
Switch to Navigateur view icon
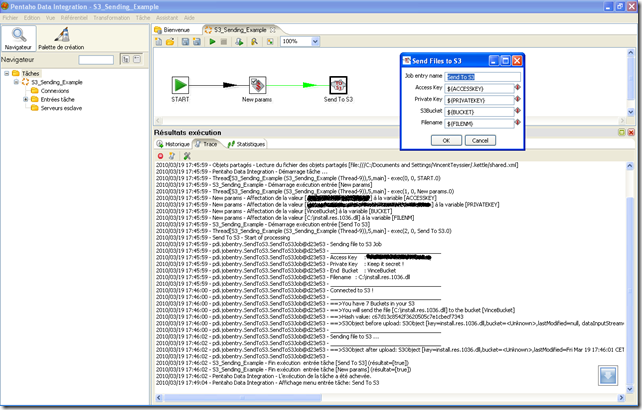pos(18,38)
